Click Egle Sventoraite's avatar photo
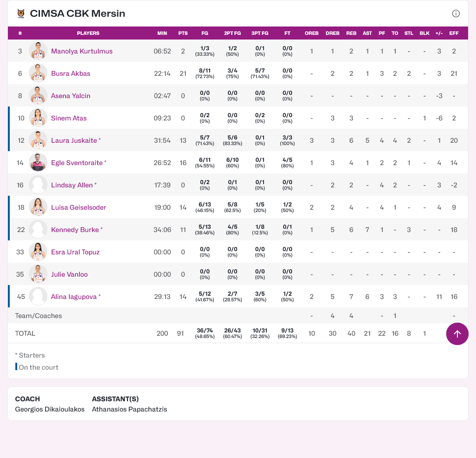The height and width of the screenshot is (458, 476). pos(38,163)
